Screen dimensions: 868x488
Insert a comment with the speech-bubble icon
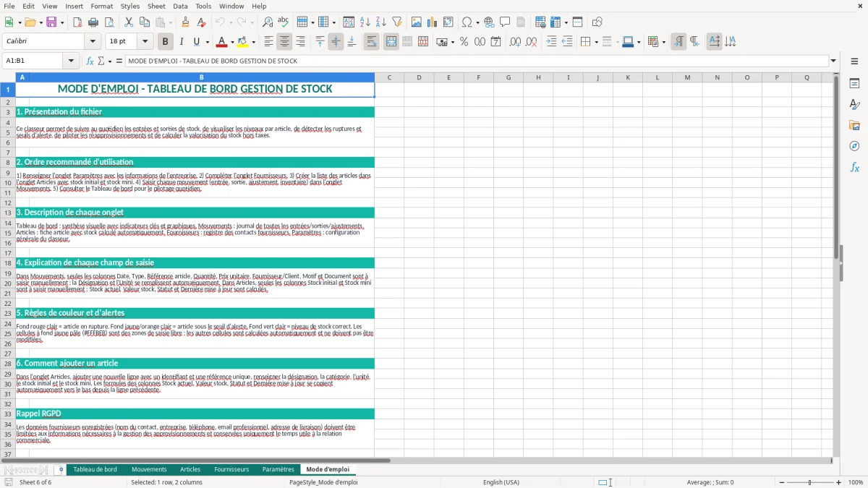click(505, 22)
